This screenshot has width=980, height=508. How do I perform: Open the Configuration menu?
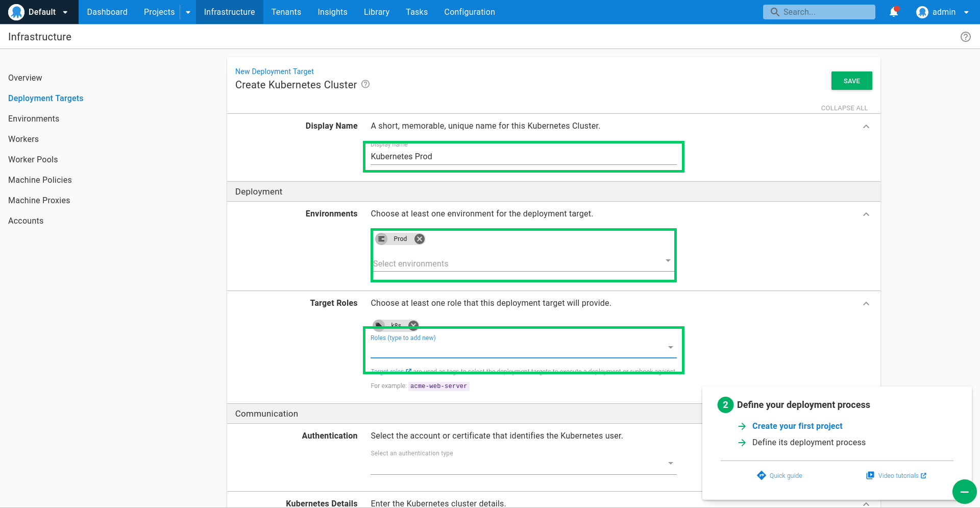[470, 12]
